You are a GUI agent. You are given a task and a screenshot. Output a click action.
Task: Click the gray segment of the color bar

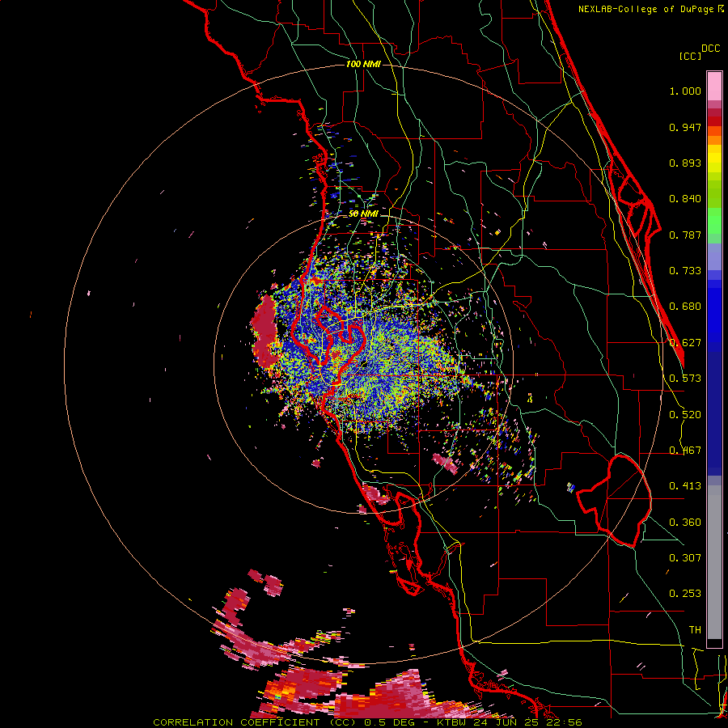[714, 562]
